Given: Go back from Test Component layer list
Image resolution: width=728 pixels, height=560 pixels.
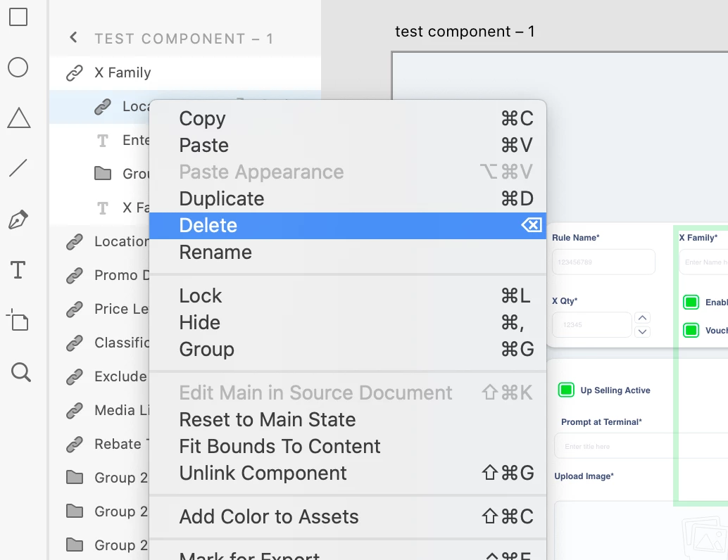Looking at the screenshot, I should pyautogui.click(x=73, y=37).
